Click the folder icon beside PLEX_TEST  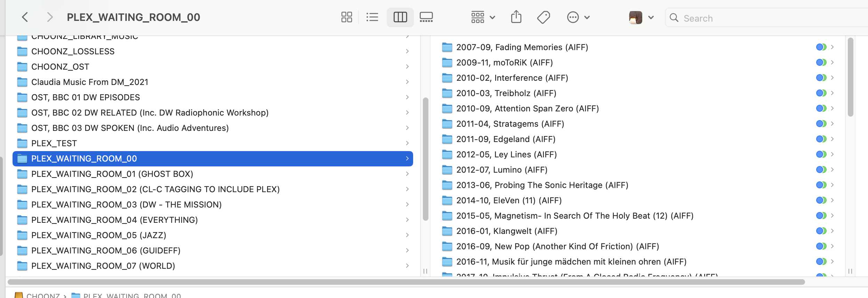[22, 143]
